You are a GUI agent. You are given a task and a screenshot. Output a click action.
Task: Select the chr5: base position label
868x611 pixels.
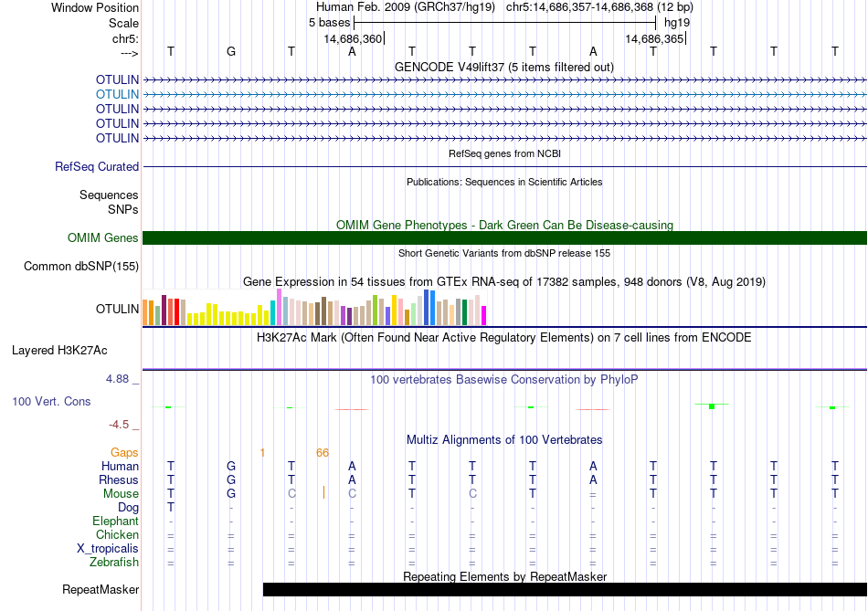tap(125, 38)
